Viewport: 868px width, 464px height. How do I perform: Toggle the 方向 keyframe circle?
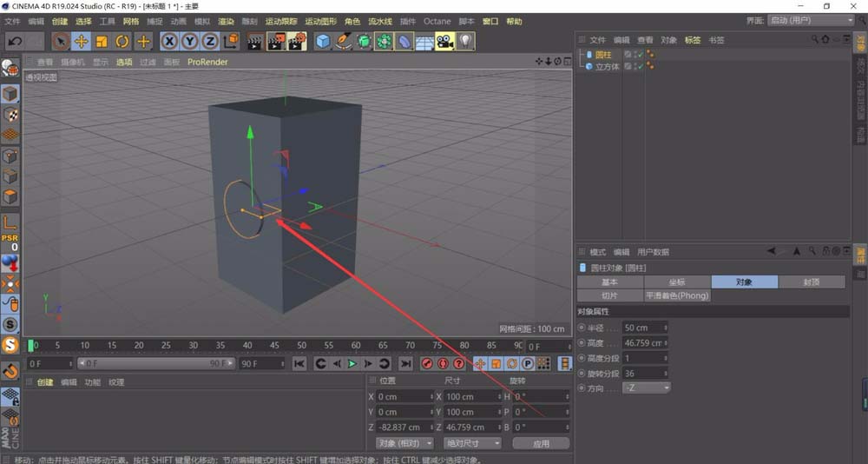(582, 388)
